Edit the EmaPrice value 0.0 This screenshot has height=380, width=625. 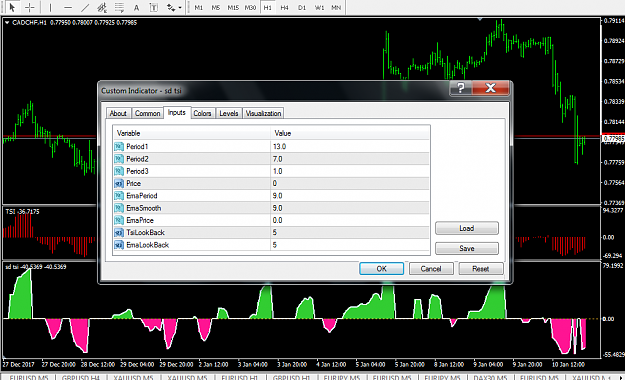click(x=350, y=220)
